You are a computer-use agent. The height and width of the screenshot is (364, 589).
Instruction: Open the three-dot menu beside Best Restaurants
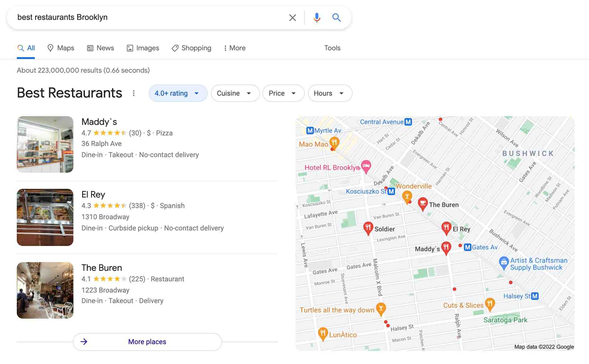click(133, 93)
